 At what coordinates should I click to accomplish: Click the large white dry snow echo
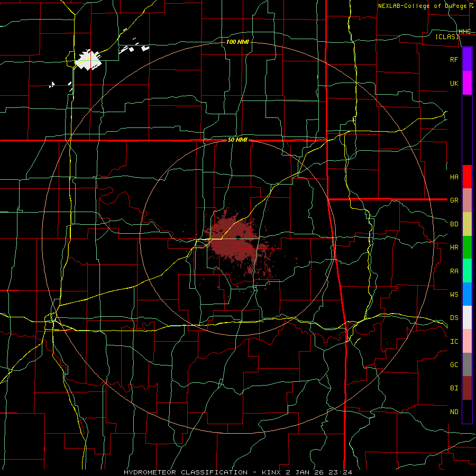88,60
